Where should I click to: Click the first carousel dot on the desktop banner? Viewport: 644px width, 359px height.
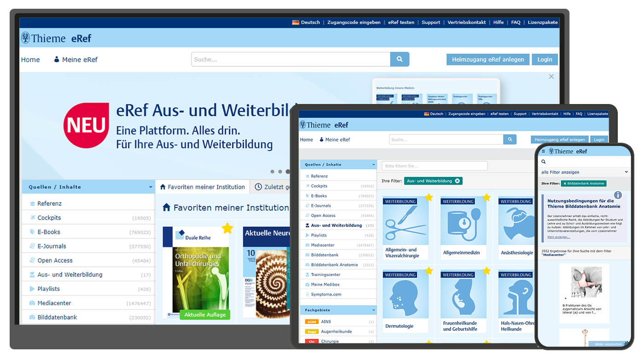[272, 172]
